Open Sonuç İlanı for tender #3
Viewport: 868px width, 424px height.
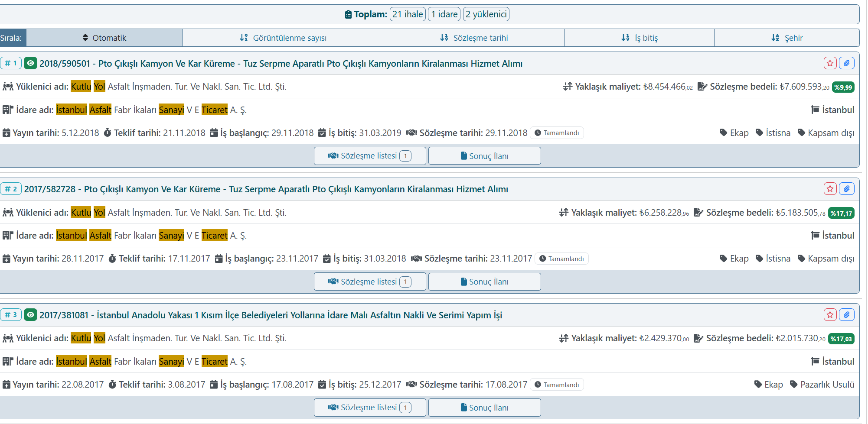pos(484,408)
